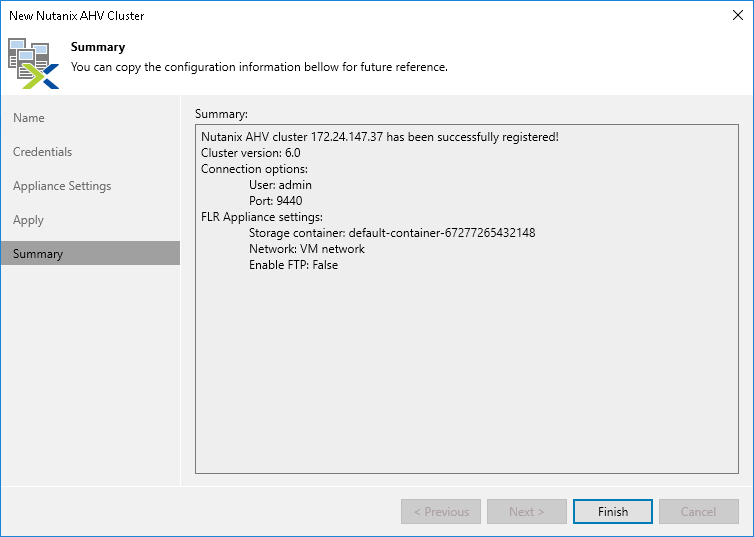Click the 'successfully registered' summary line
754x537 pixels.
click(380, 137)
